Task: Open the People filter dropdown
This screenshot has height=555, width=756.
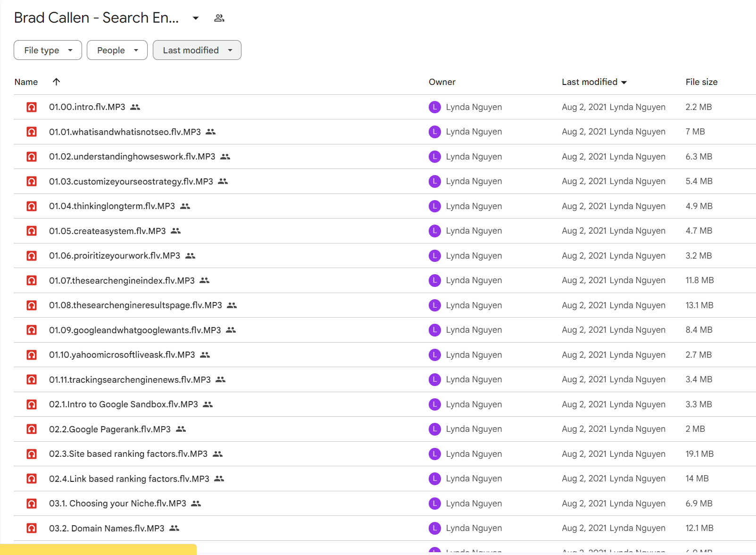Action: click(x=117, y=50)
